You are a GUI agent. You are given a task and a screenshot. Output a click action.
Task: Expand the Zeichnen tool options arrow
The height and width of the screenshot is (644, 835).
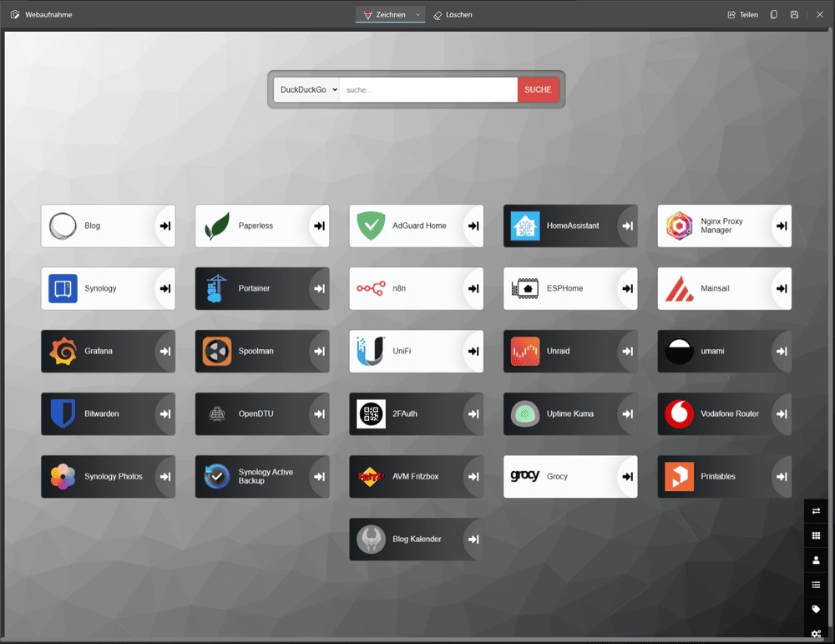418,15
